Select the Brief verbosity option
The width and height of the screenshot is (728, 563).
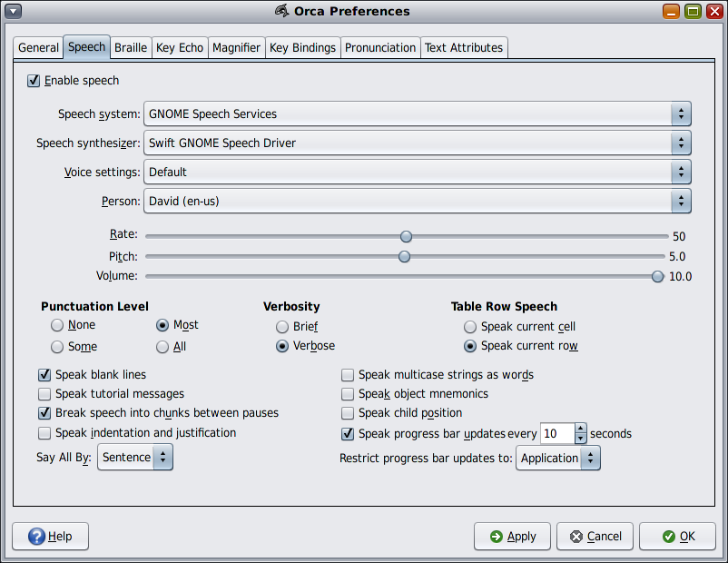coord(285,327)
